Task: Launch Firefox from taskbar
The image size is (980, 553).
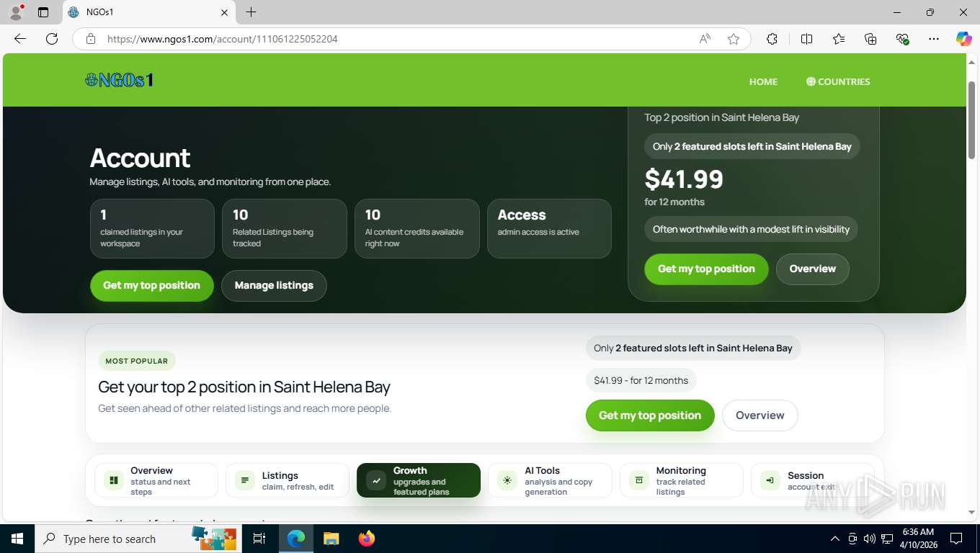Action: pos(367,539)
